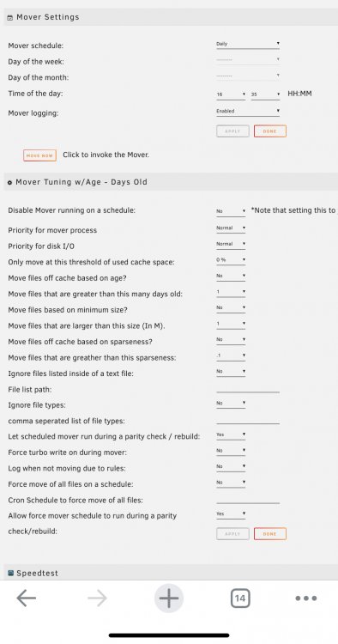The width and height of the screenshot is (338, 644).
Task: Open the hour dropdown for time of day
Action: tap(231, 94)
